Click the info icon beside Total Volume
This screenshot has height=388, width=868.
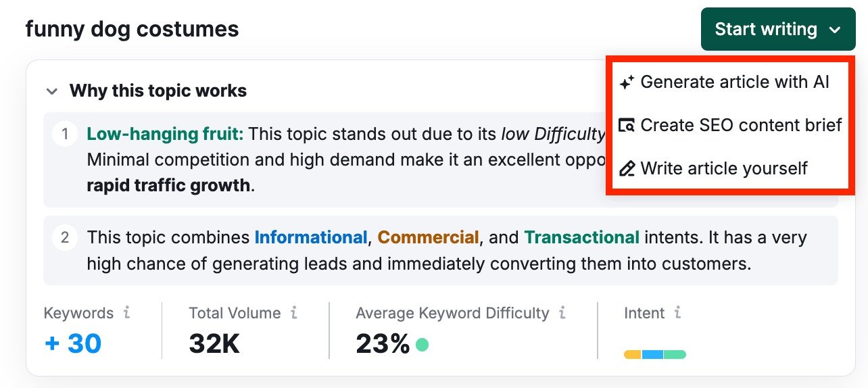(x=293, y=313)
